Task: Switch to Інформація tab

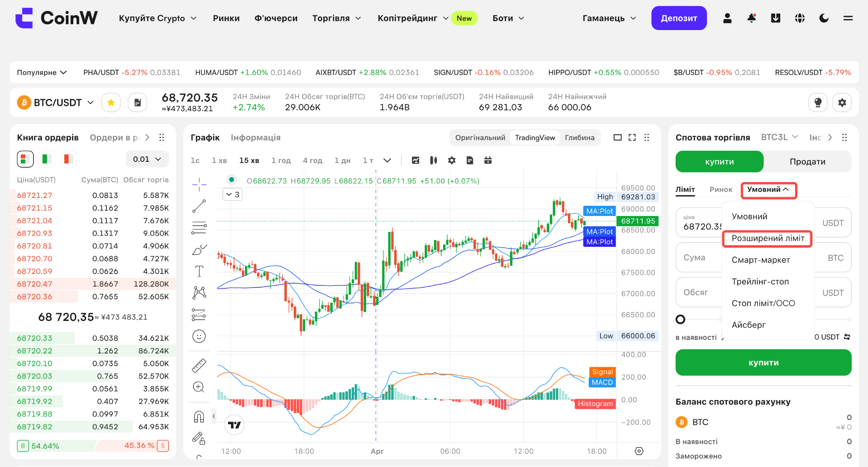Action: point(256,138)
